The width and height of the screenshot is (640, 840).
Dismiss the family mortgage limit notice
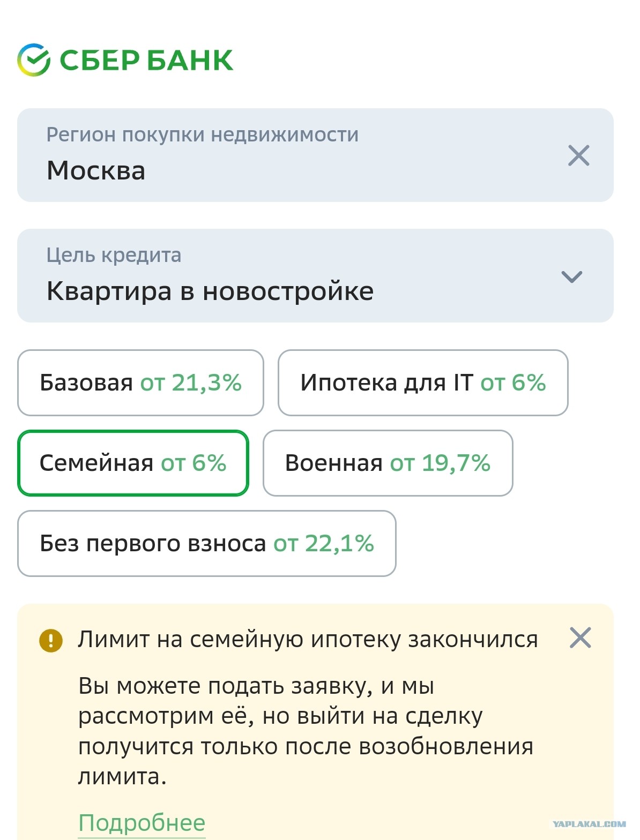coord(580,638)
